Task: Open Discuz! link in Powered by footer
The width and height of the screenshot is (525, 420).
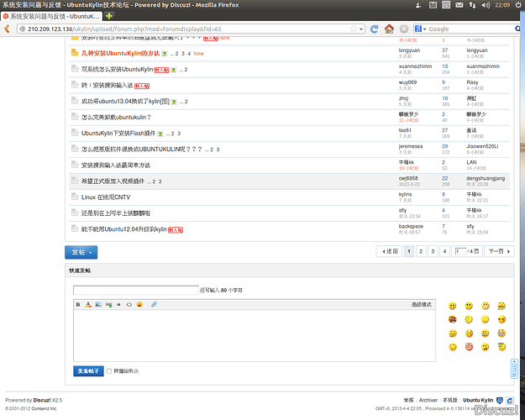Action: pos(42,400)
